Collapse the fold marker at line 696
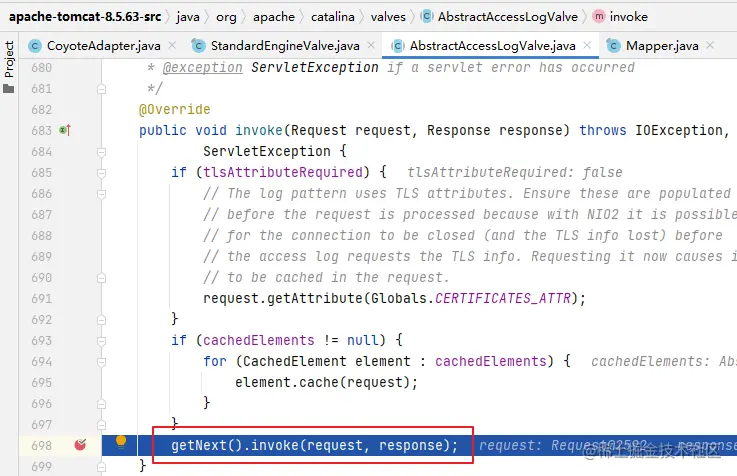 tap(101, 404)
